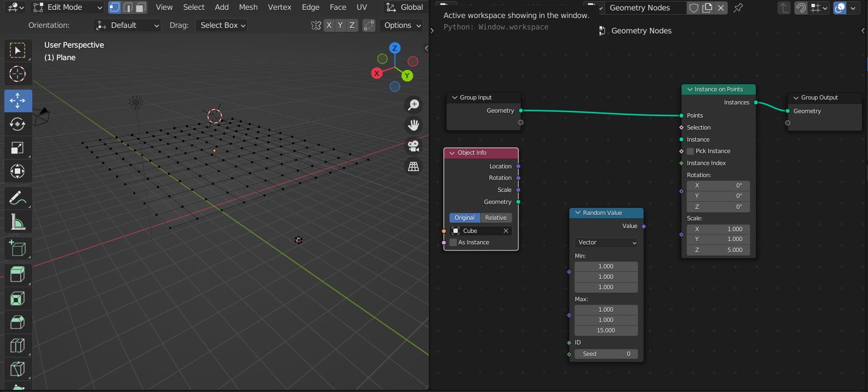The image size is (868, 392).
Task: Open the Vertex menu
Action: coord(279,7)
